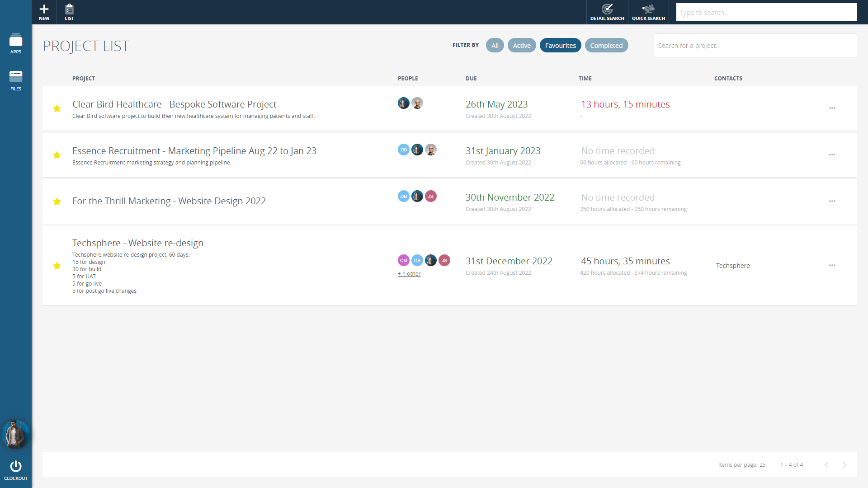Filter projects by Active
The image size is (868, 488).
point(521,46)
